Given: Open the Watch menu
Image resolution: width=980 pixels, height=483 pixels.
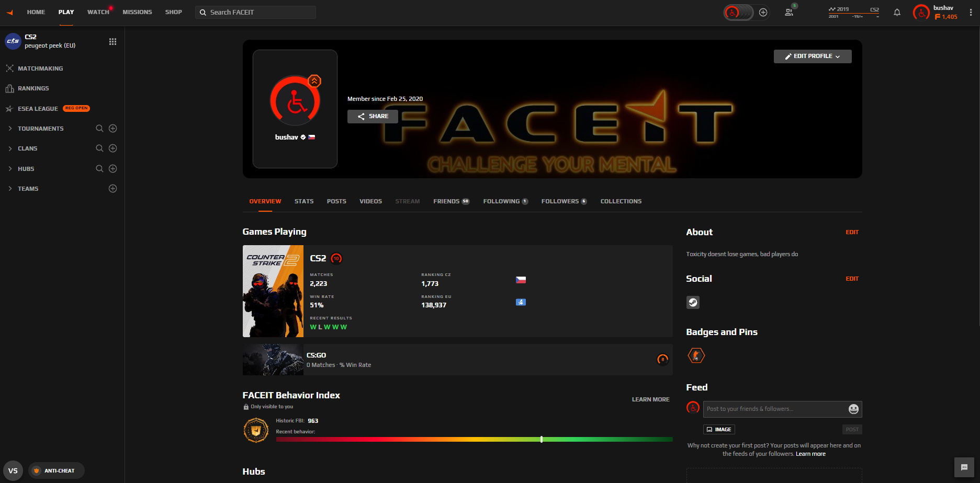Looking at the screenshot, I should click(x=98, y=12).
